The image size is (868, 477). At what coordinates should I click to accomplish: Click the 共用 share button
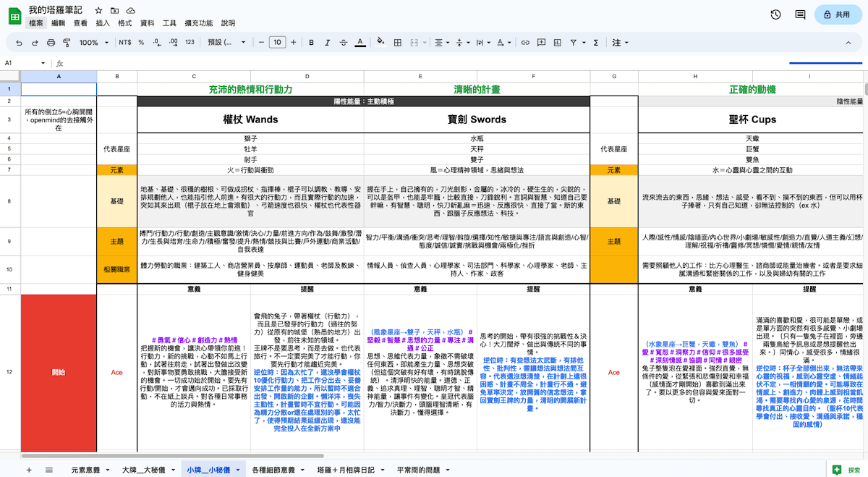coord(835,14)
